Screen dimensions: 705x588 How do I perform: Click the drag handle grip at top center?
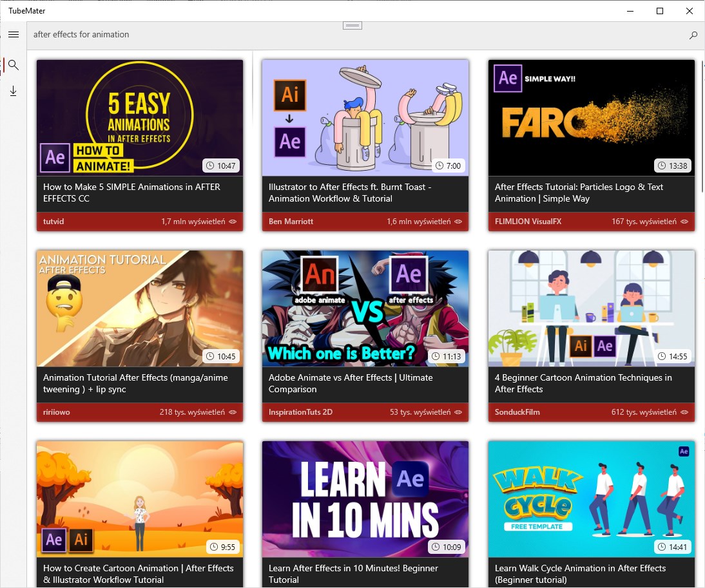point(352,26)
